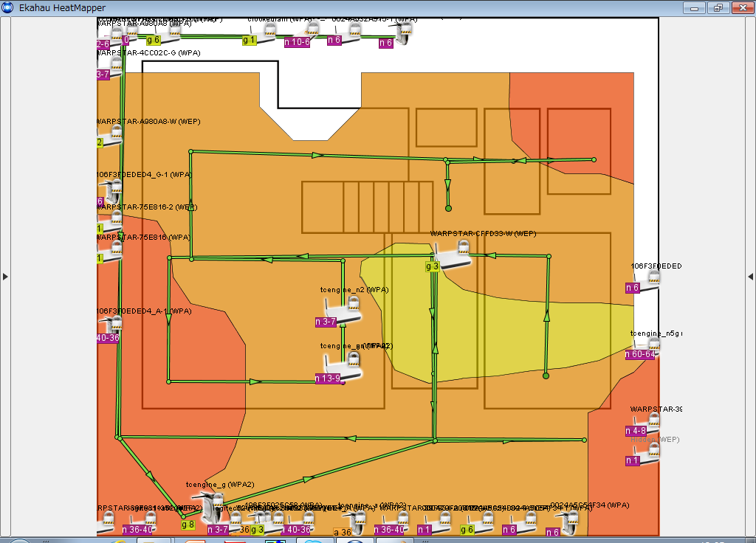Click the 40-36 badge by 106F3F0EDED4_A-1

108,338
